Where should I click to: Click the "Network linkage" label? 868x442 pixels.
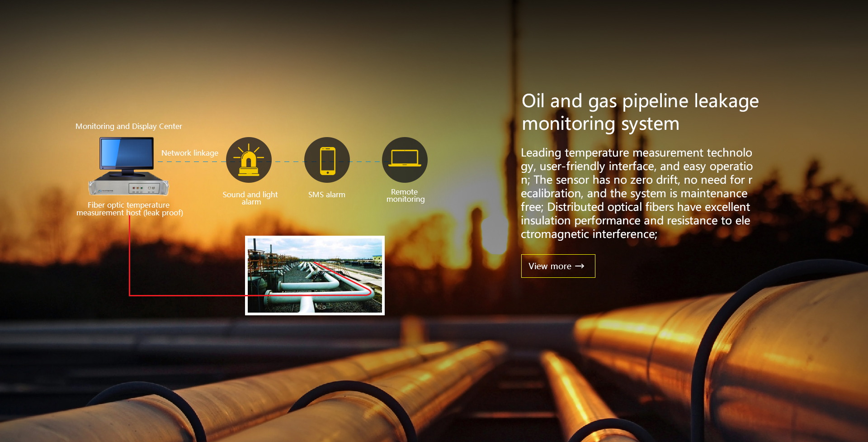190,153
